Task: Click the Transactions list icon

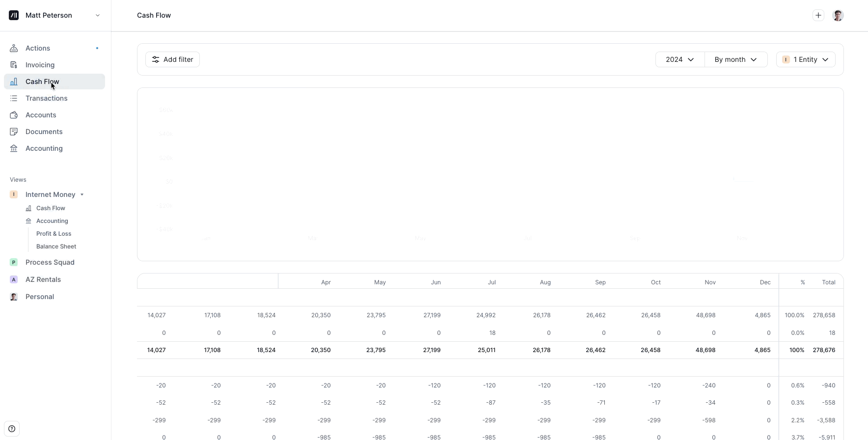Action: (14, 98)
